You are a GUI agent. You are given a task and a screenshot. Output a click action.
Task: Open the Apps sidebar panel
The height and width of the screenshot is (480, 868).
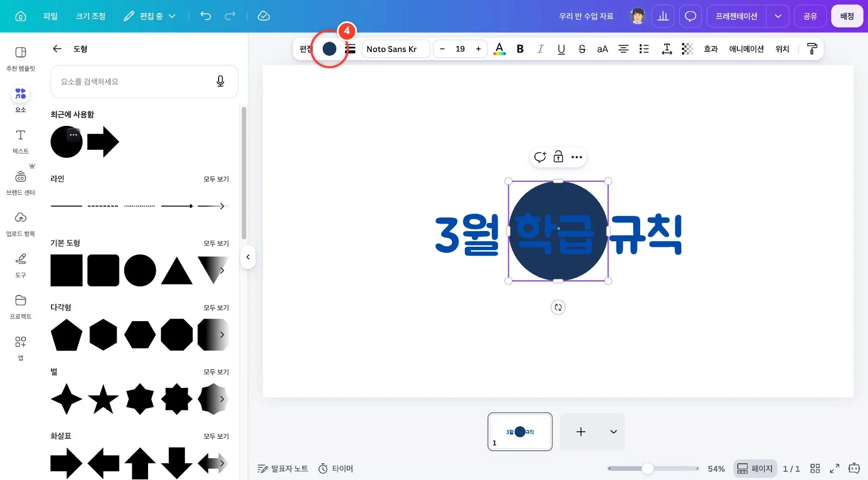coord(21,348)
